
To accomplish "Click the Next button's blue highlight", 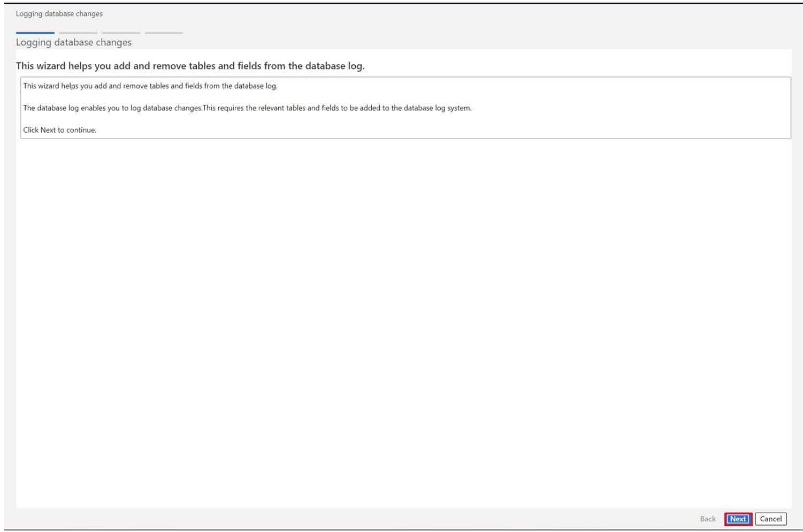I will 738,519.
